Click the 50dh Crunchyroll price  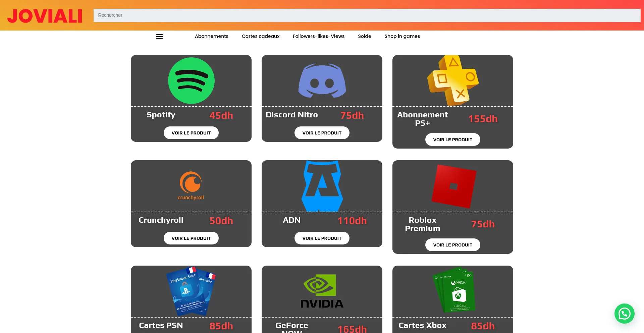coord(221,221)
